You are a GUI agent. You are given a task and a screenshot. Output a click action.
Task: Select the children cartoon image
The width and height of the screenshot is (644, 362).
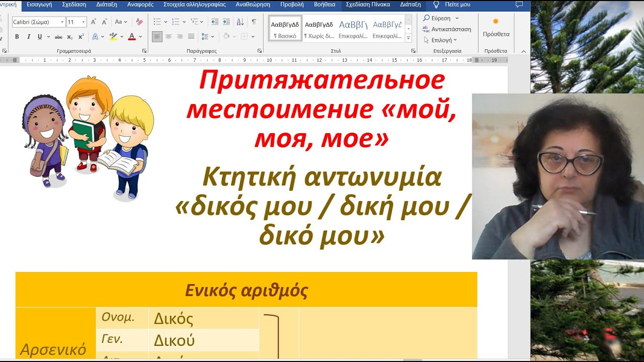pos(88,138)
